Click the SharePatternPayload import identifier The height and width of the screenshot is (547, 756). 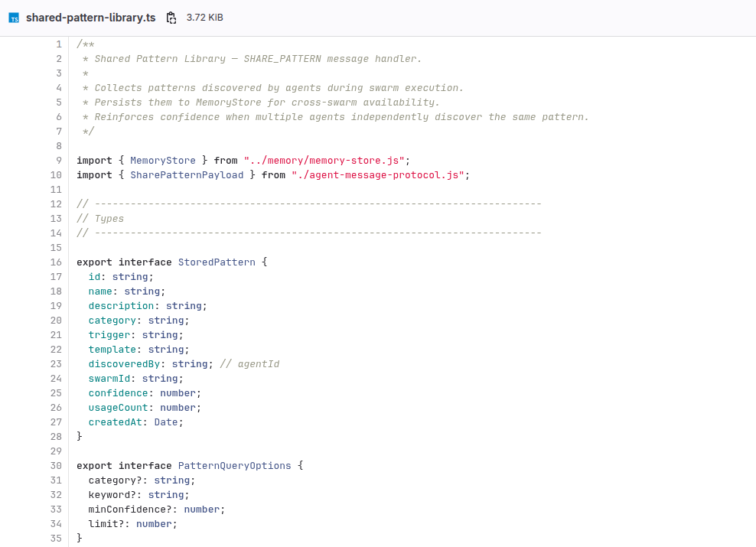point(187,175)
